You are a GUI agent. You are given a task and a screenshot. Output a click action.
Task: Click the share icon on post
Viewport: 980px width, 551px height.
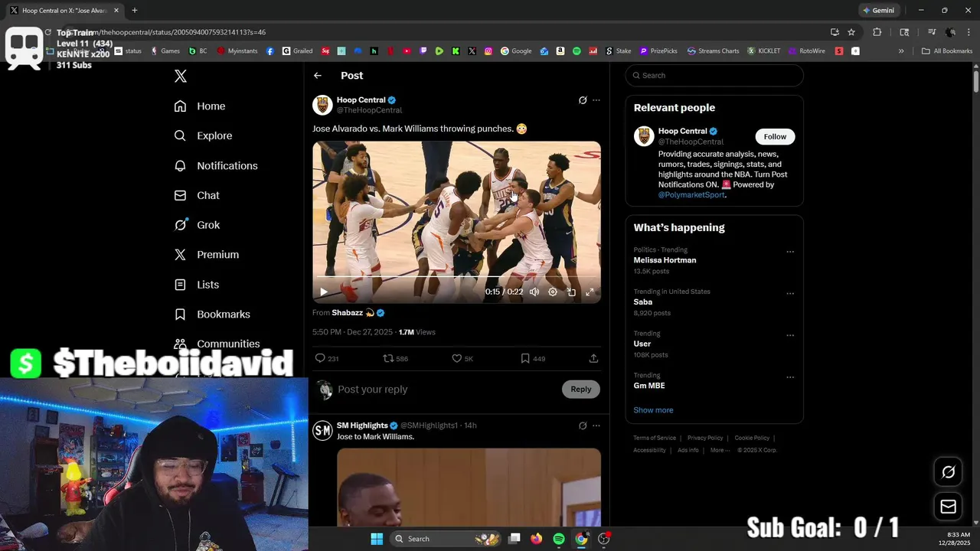[593, 358]
